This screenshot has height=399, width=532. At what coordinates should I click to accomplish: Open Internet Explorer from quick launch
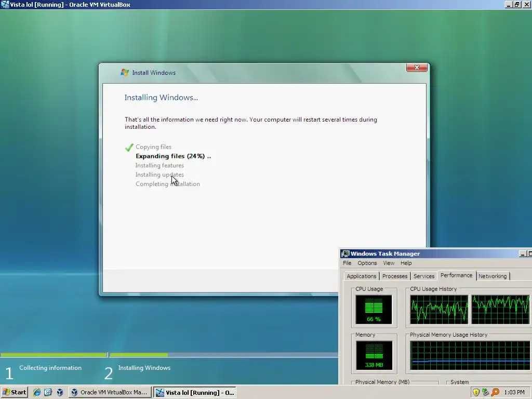37,392
